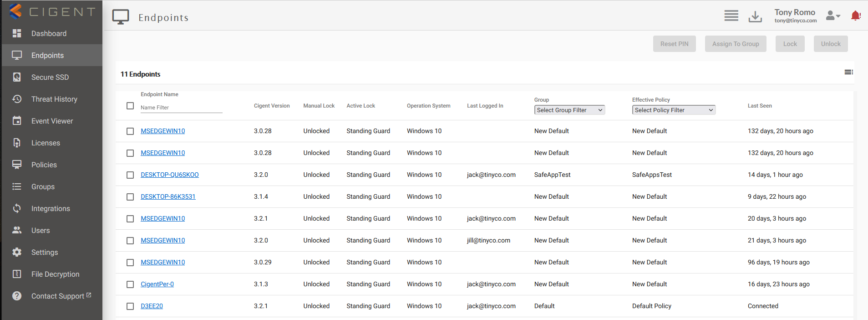The image size is (868, 320).
Task: Open the Select Policy Filter dropdown
Action: click(x=673, y=110)
